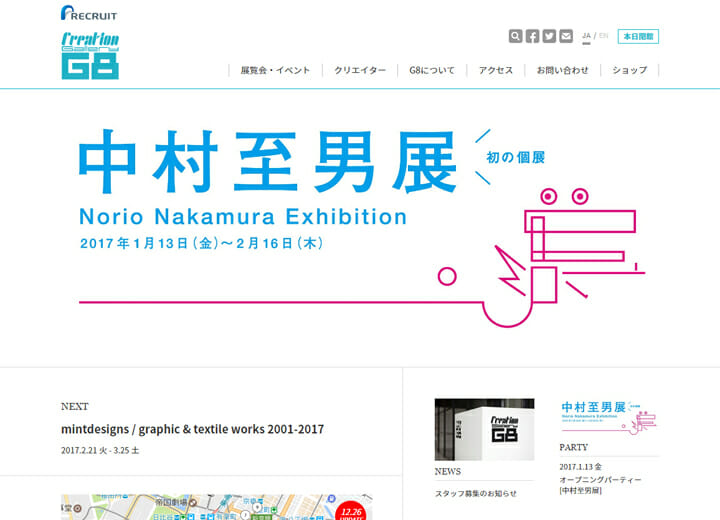The height and width of the screenshot is (520, 720).
Task: Click the 本日開館 button
Action: click(638, 36)
